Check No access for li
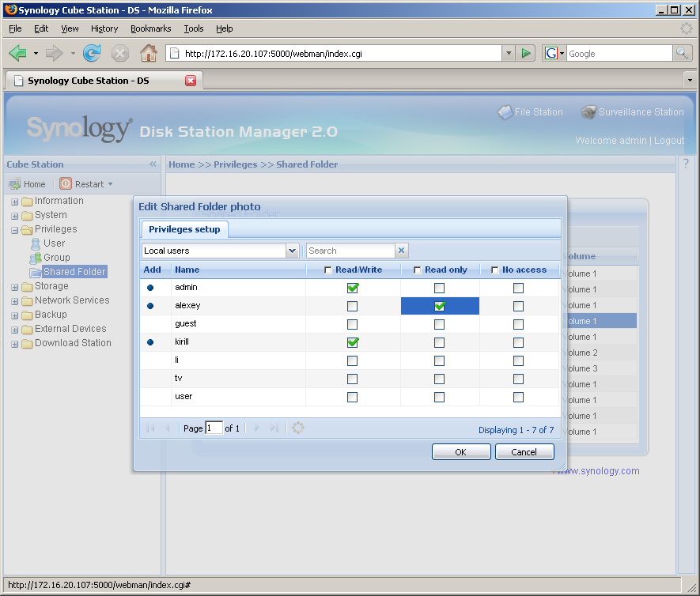 (518, 360)
